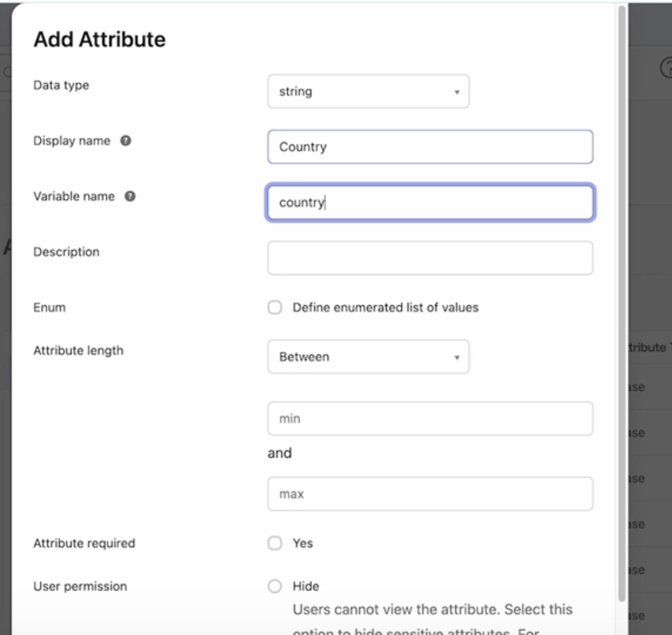
Task: Click the Enum label text
Action: coord(49,308)
